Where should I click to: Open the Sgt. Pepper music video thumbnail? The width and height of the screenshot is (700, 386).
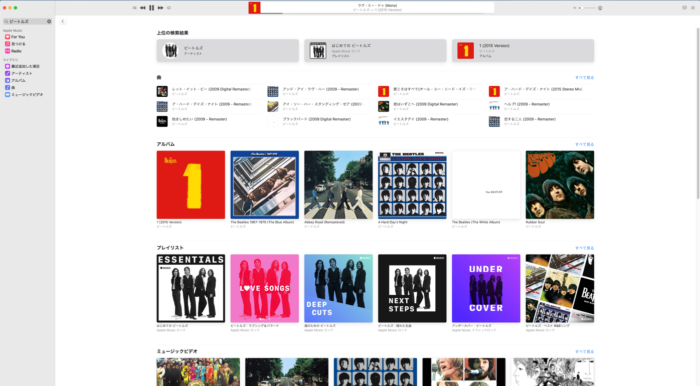point(198,372)
